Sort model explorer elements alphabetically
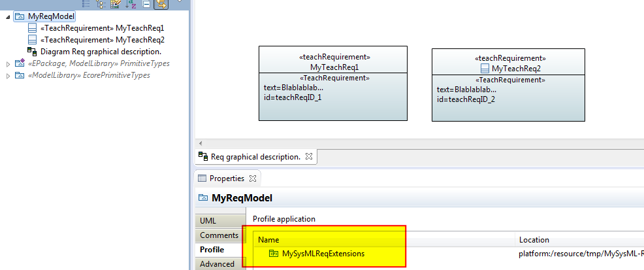Viewport: 644px width, 270px height. (131, 4)
